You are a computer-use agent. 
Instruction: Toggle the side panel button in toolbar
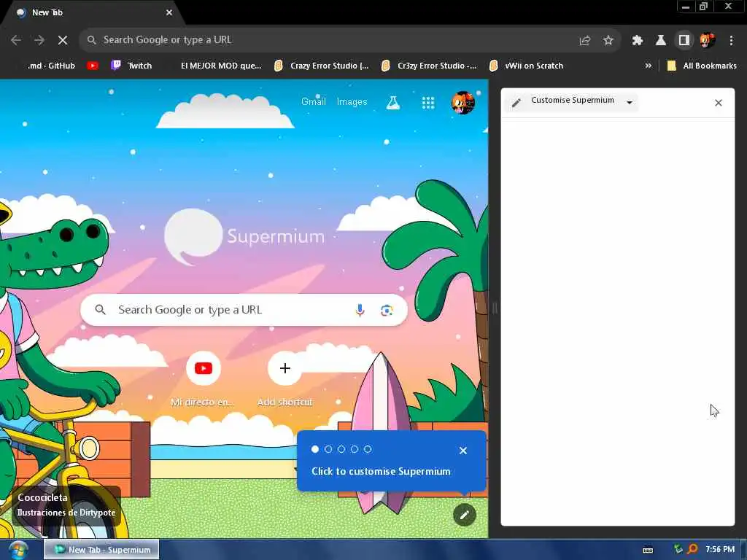click(684, 40)
